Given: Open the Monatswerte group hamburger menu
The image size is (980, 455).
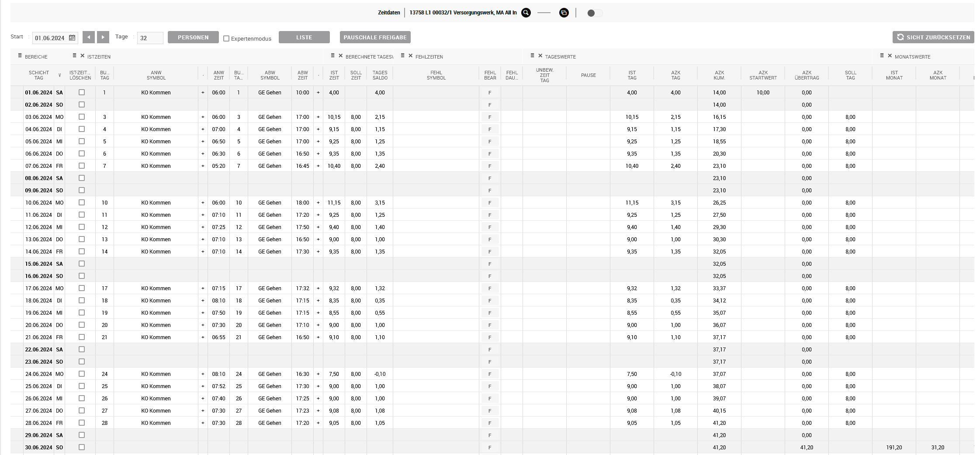Looking at the screenshot, I should pyautogui.click(x=882, y=56).
